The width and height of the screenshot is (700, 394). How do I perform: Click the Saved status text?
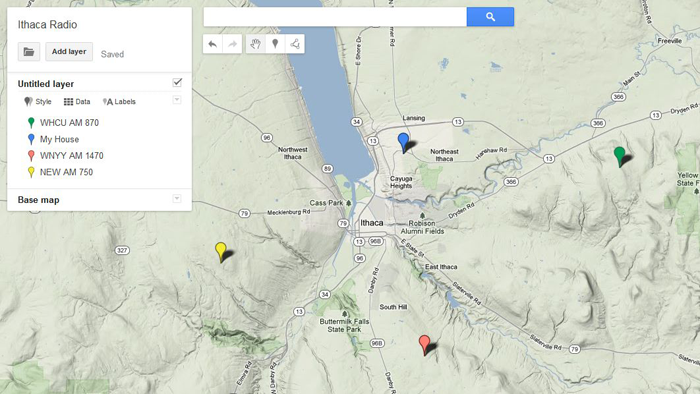point(112,54)
